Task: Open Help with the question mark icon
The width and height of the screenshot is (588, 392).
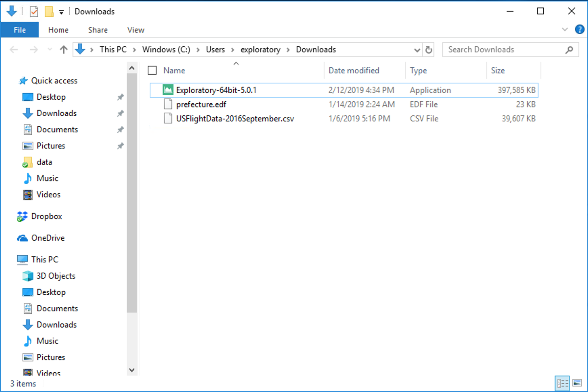Action: pos(580,30)
